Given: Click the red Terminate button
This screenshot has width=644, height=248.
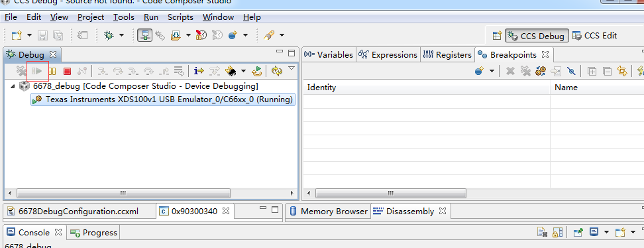Looking at the screenshot, I should tap(68, 71).
